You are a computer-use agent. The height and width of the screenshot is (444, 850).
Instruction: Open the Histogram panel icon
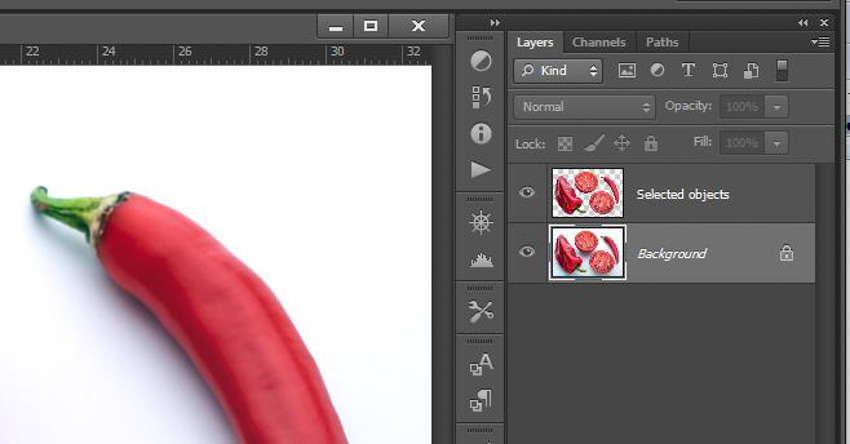[481, 260]
